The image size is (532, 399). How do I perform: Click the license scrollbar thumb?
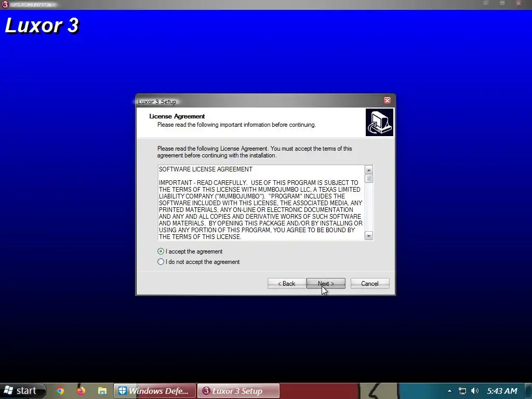[369, 179]
